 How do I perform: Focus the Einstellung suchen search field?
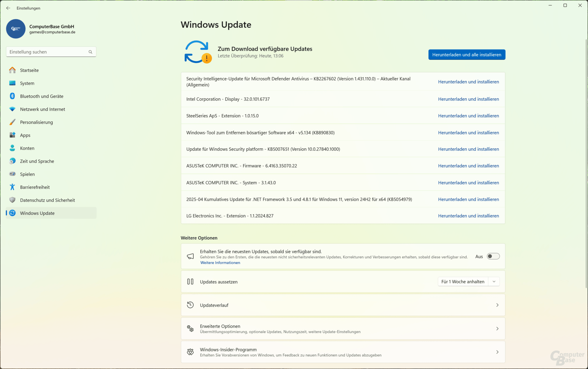[51, 52]
